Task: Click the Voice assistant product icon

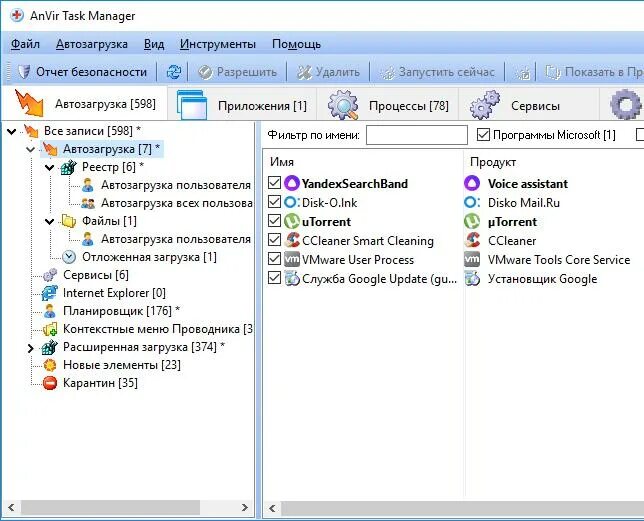Action: (x=472, y=184)
